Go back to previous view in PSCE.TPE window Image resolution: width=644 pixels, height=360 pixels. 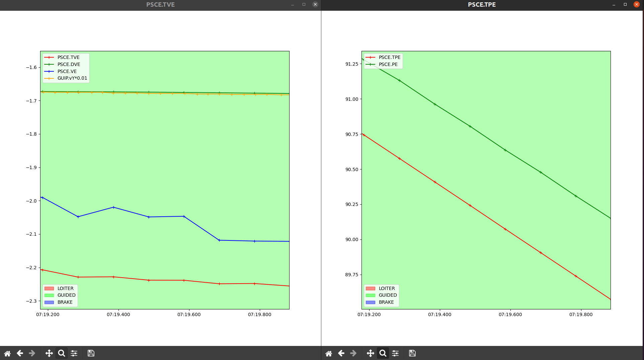click(x=341, y=353)
